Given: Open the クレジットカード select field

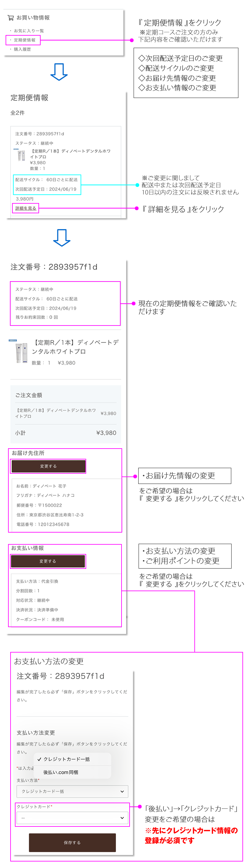Looking at the screenshot, I should [72, 817].
